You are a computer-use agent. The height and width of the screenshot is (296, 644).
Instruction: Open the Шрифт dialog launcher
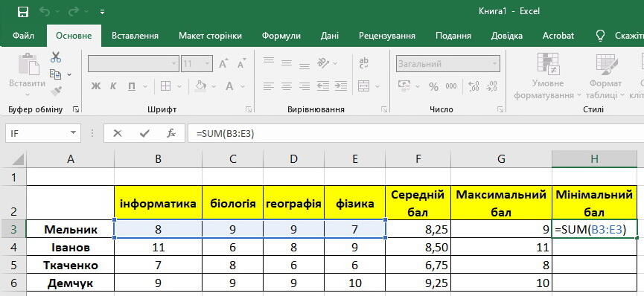tap(249, 109)
